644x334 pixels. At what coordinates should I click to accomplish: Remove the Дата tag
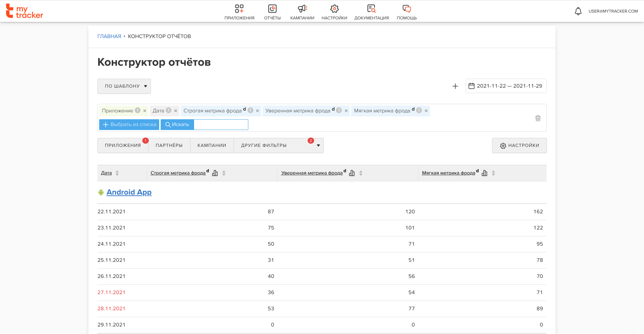176,111
